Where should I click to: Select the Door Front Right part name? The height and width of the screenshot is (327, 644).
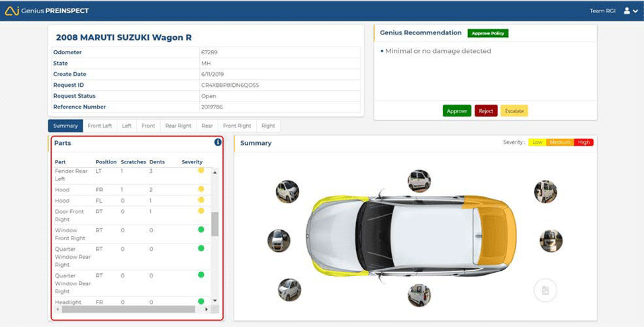pos(69,215)
